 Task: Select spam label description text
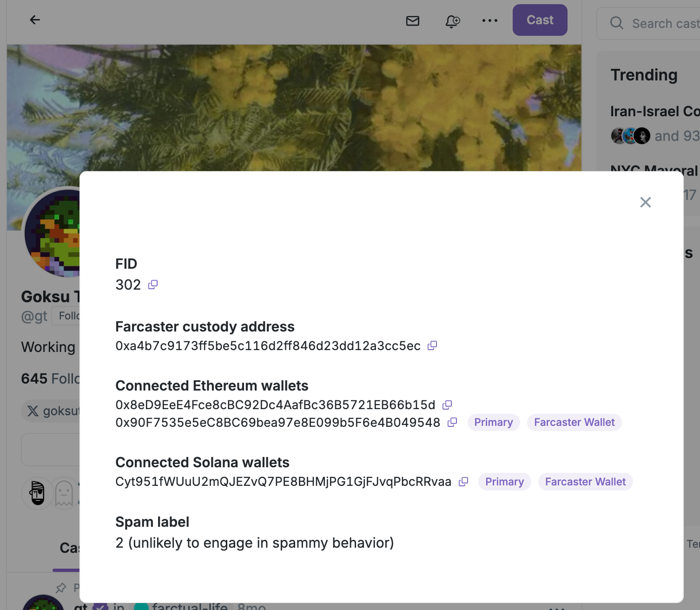pos(255,543)
